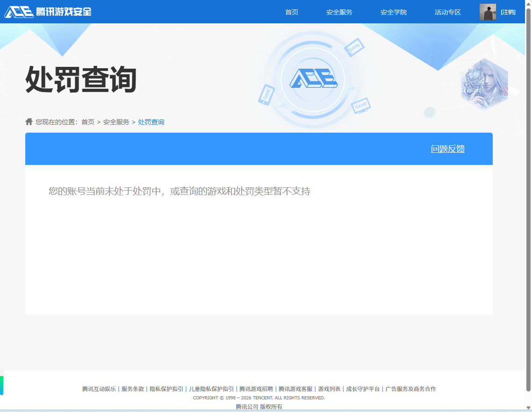532x412 pixels.
Task: Click 安全服务 in the breadcrumb
Action: tap(115, 122)
